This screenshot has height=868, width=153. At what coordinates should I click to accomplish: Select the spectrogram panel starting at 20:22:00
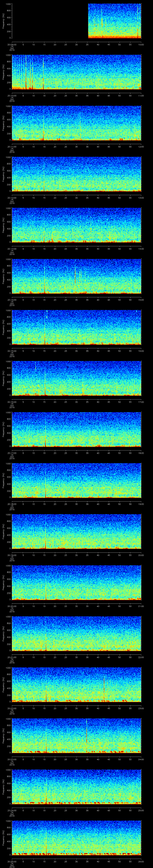point(77,685)
